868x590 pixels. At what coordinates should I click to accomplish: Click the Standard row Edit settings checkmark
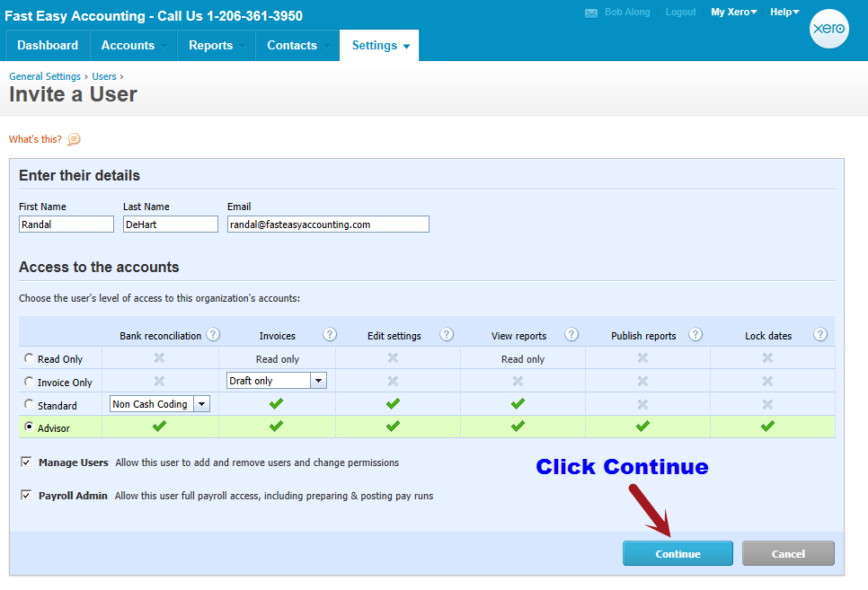[x=393, y=403]
